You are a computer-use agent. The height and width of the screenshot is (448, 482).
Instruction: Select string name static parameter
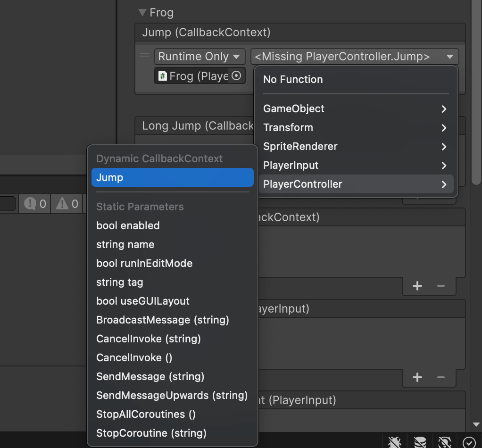(x=173, y=245)
